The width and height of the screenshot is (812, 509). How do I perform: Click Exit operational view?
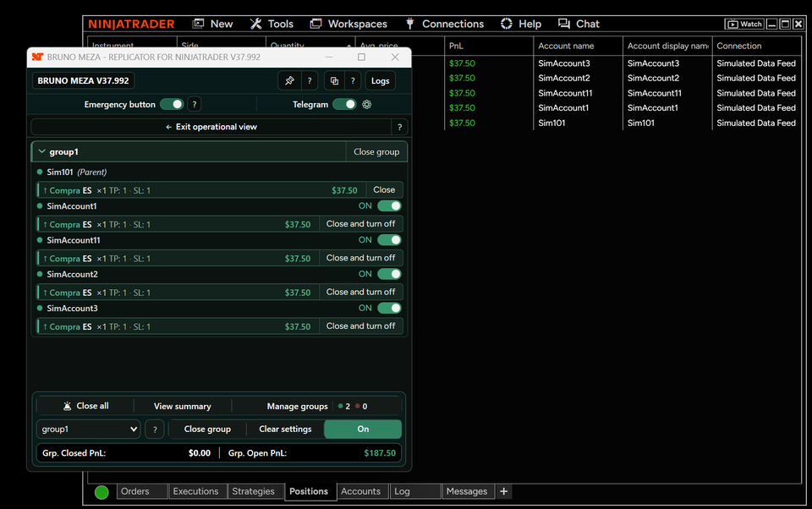point(211,127)
